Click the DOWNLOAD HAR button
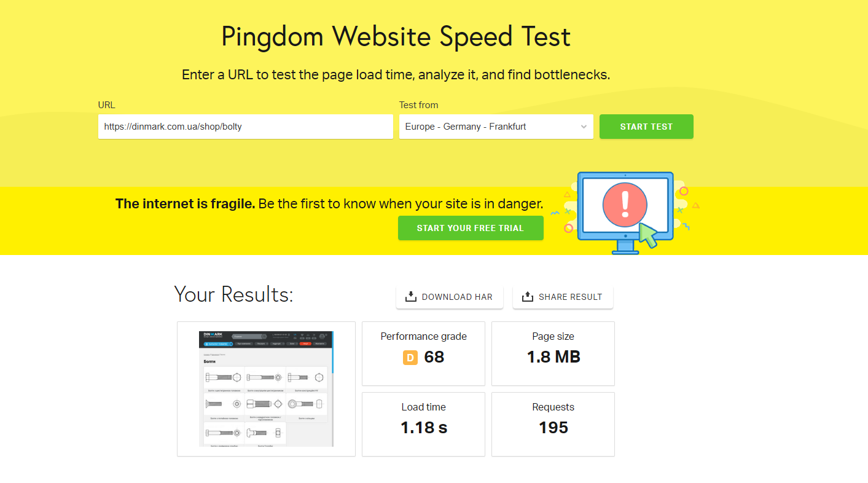This screenshot has height=483, width=868. [450, 297]
